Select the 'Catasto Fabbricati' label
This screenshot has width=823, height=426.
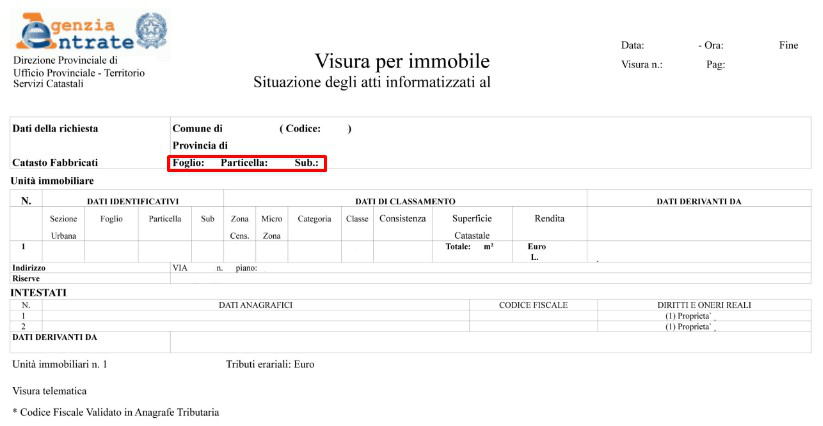click(x=55, y=163)
